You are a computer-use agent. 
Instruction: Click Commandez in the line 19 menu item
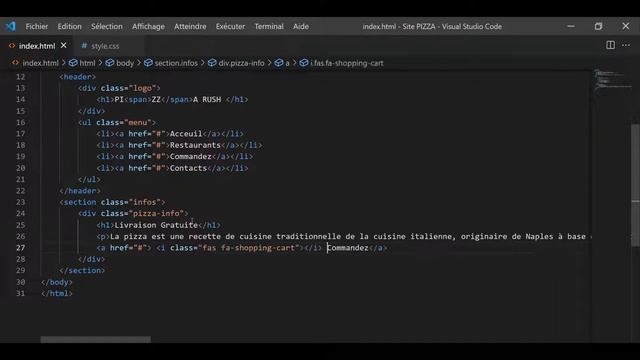(191, 157)
